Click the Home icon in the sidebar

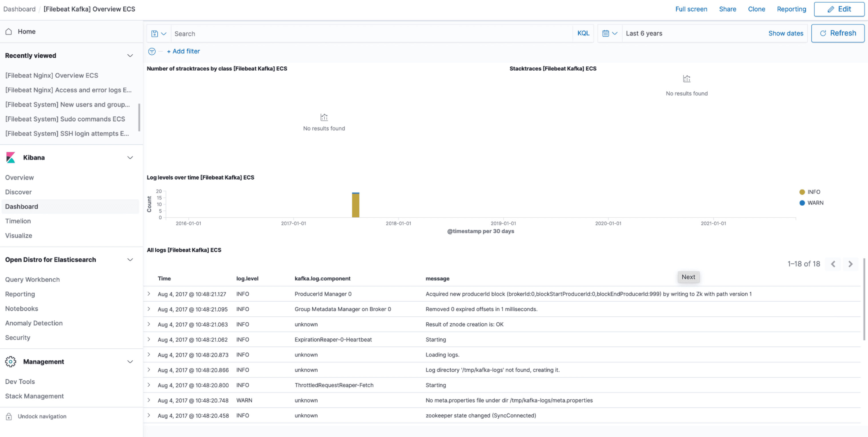coord(8,31)
